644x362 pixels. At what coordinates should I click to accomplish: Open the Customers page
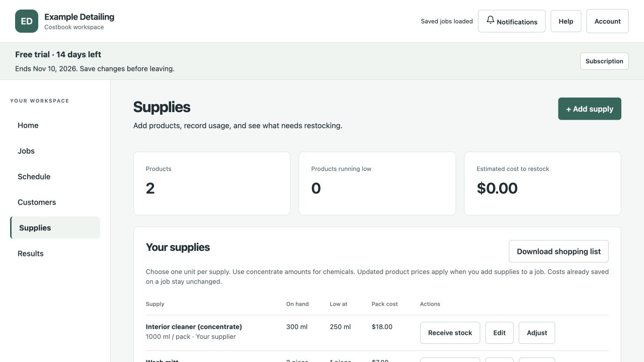click(55, 202)
